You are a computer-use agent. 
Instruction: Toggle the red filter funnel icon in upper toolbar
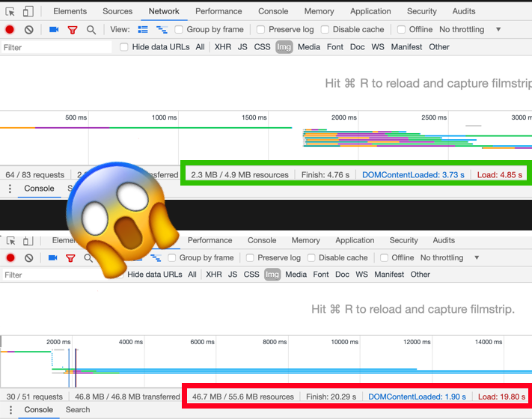73,30
